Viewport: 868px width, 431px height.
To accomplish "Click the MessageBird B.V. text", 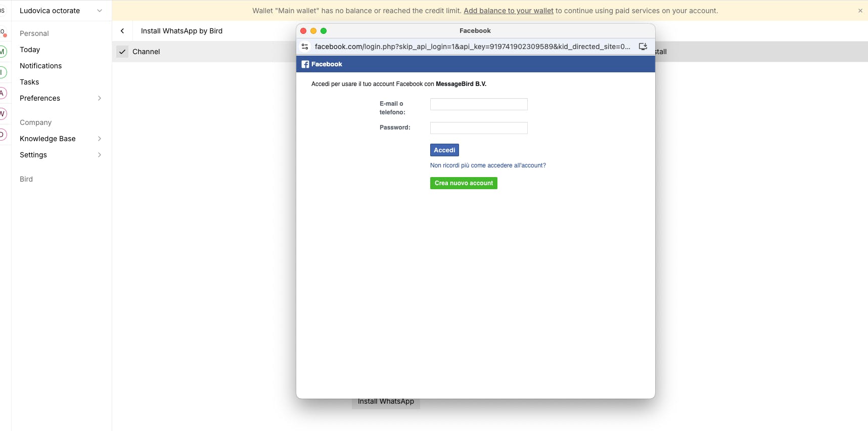I will tap(461, 84).
